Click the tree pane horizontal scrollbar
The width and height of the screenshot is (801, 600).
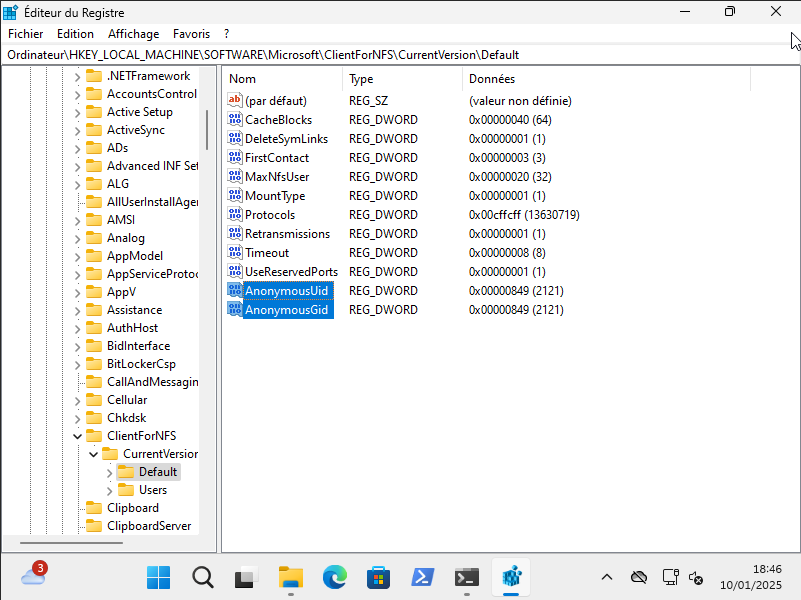tap(72, 543)
